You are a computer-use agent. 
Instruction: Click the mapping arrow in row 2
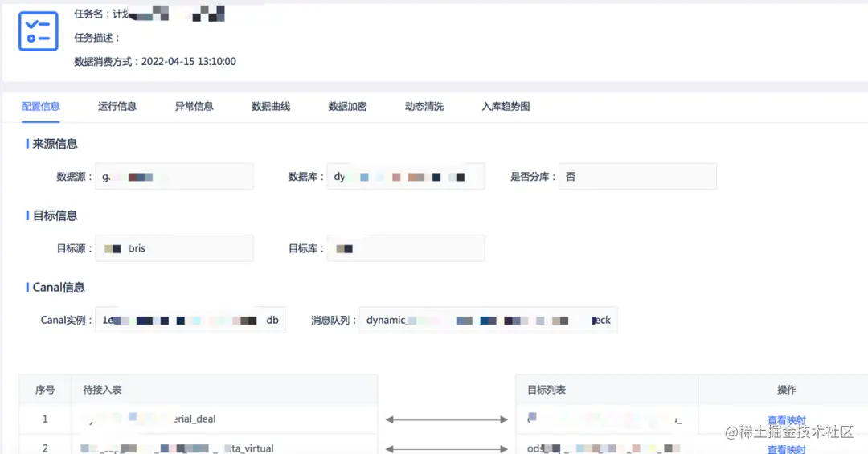[x=447, y=448]
